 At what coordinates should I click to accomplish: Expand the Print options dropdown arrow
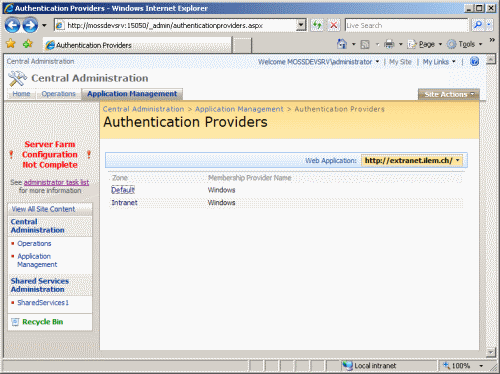tap(401, 44)
